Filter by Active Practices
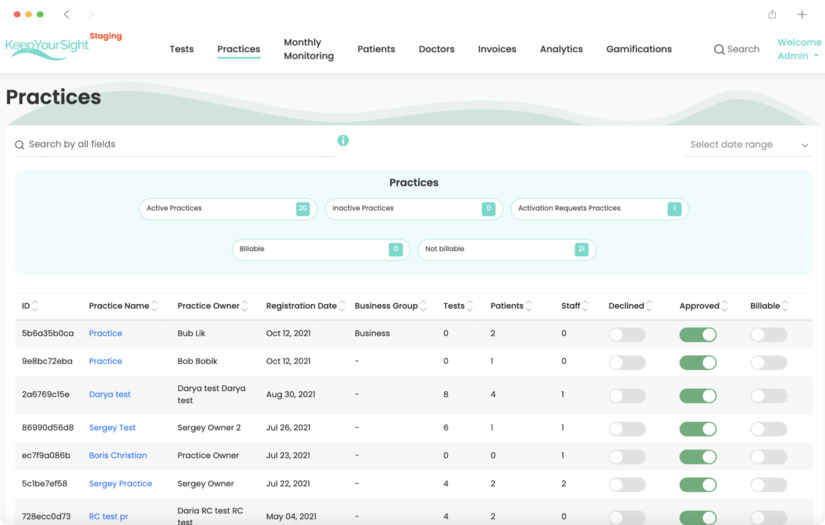Viewport: 825px width, 525px height. click(228, 209)
